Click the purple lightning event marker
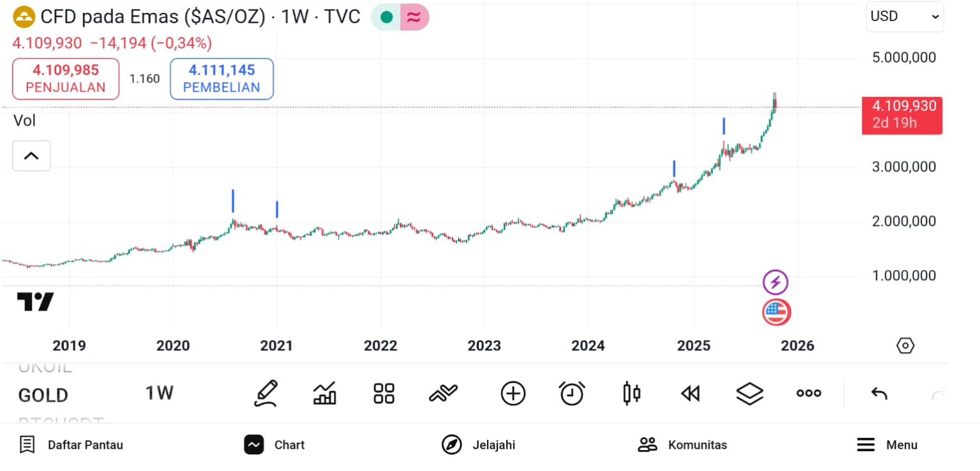The image size is (980, 471). click(x=776, y=282)
